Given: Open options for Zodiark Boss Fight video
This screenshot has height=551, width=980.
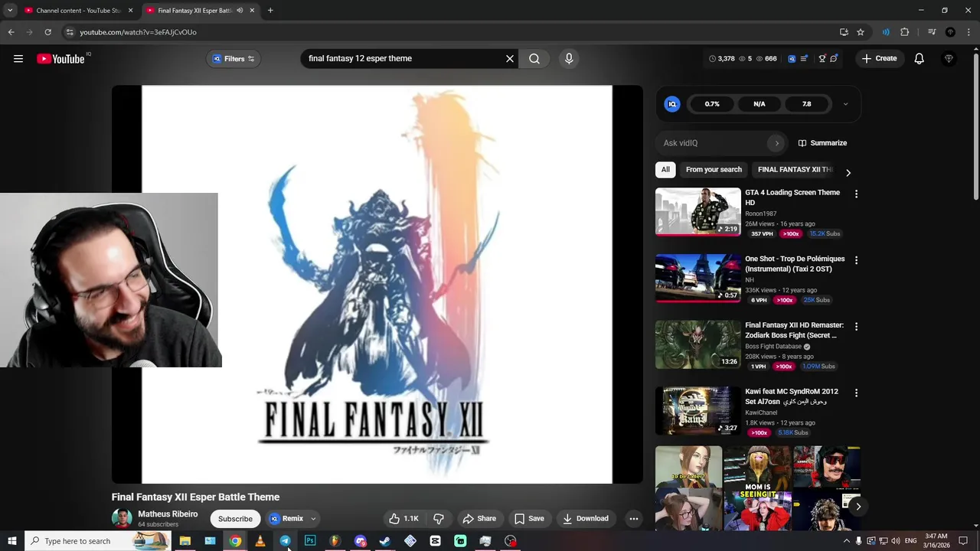Looking at the screenshot, I should coord(856,327).
